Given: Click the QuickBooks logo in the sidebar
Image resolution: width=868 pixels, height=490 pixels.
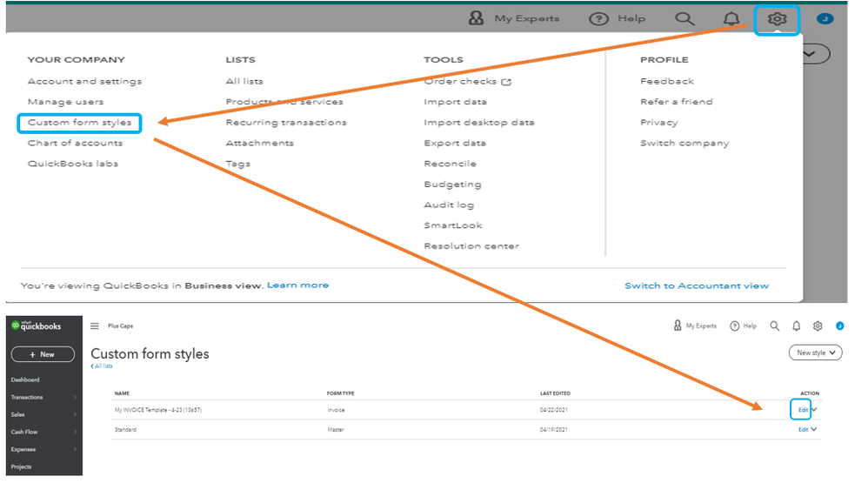Looking at the screenshot, I should (x=37, y=326).
